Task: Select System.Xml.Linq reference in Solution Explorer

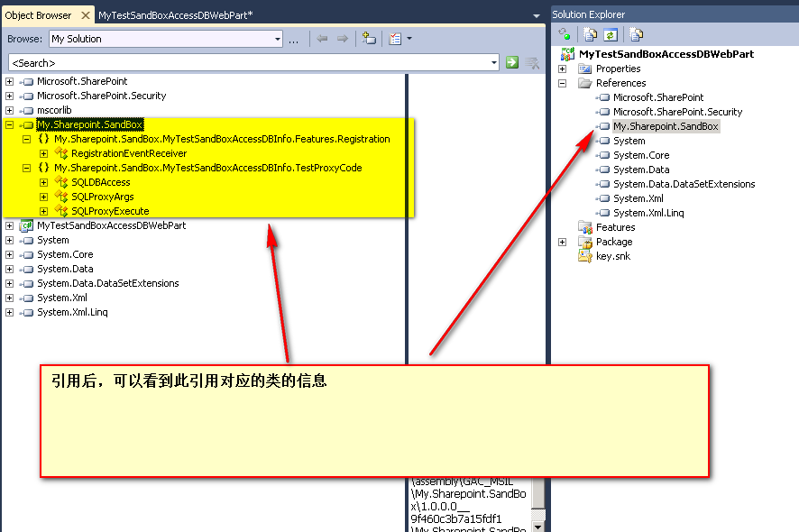Action: coord(648,213)
